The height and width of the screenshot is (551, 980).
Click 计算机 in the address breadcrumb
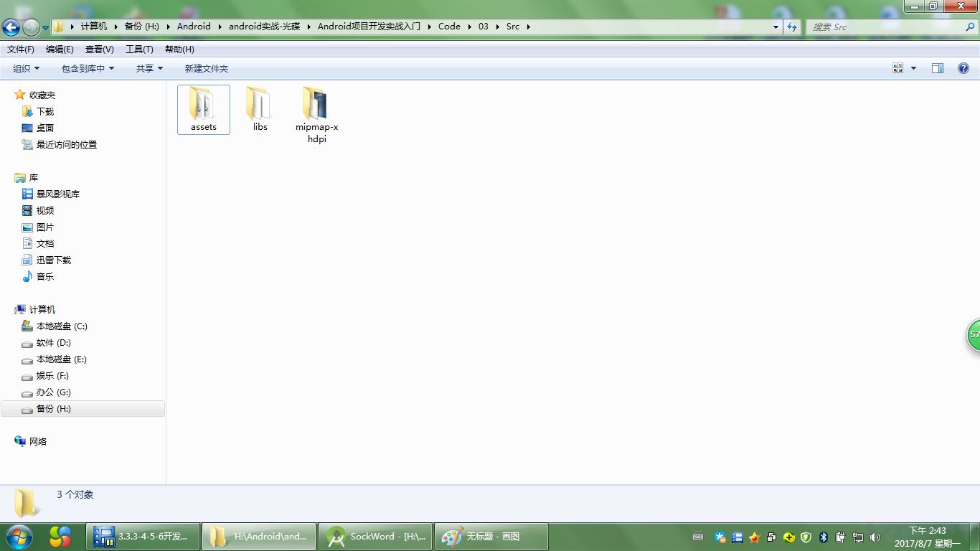pyautogui.click(x=94, y=27)
